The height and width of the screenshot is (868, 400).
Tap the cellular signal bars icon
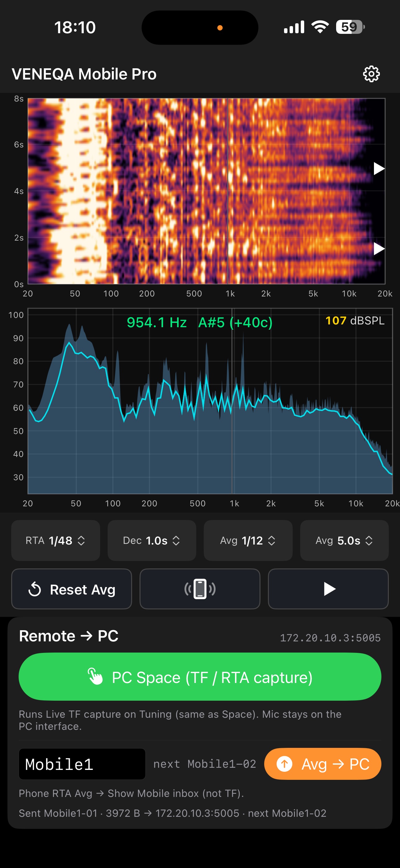294,27
